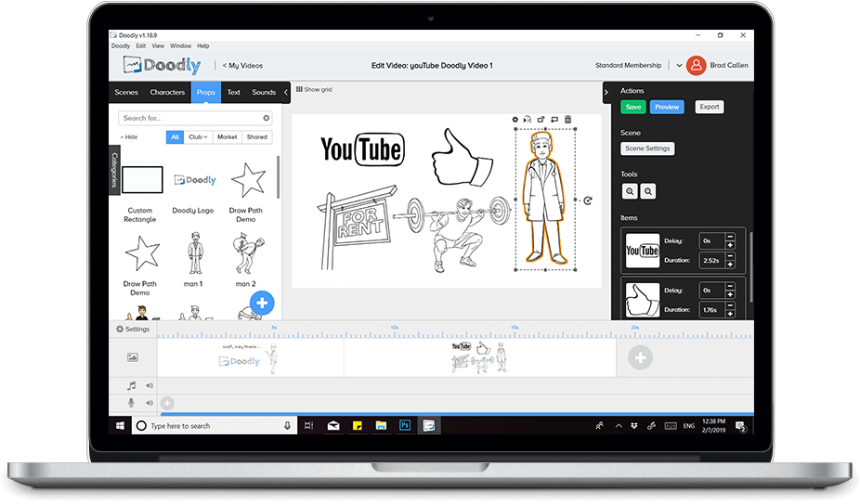
Task: Open the Sounds tab
Action: pyautogui.click(x=264, y=92)
